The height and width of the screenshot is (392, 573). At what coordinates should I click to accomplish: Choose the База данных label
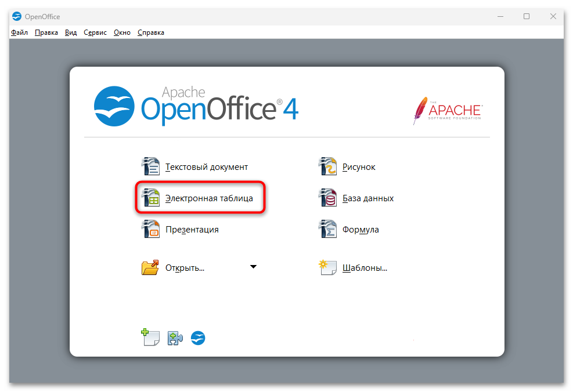tap(368, 198)
